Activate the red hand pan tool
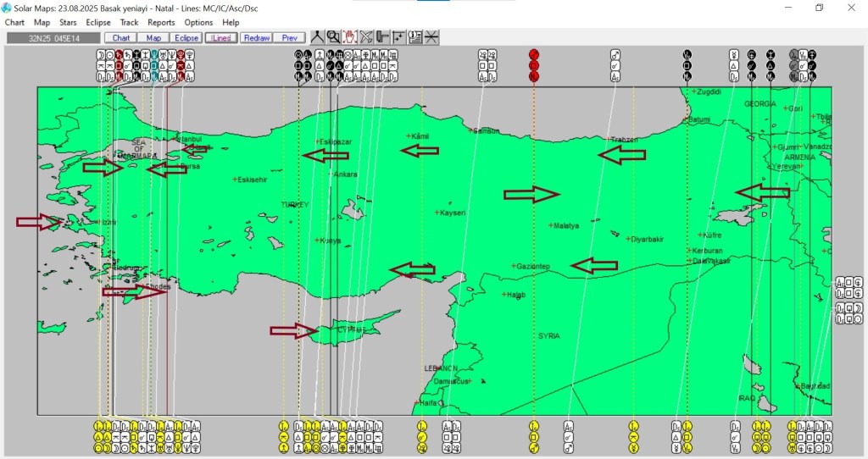Viewport: 868px width, 459px height. pyautogui.click(x=349, y=37)
